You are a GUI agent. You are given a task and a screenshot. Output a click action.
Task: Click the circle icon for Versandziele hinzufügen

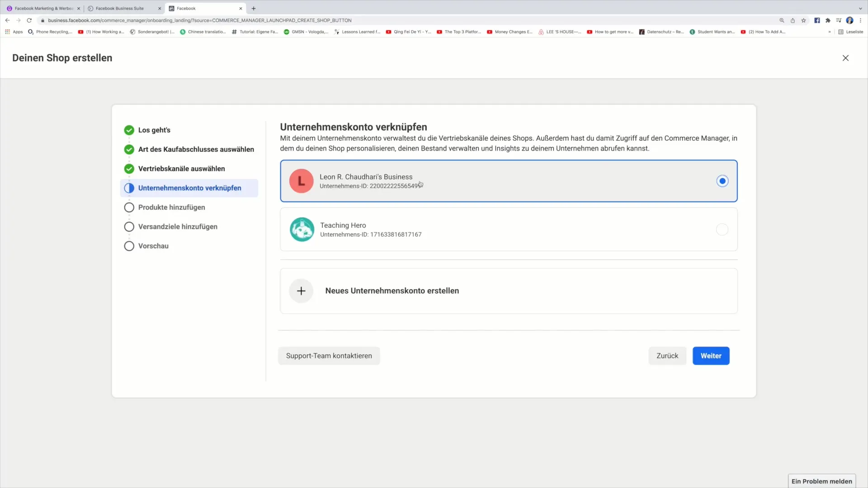pyautogui.click(x=129, y=226)
